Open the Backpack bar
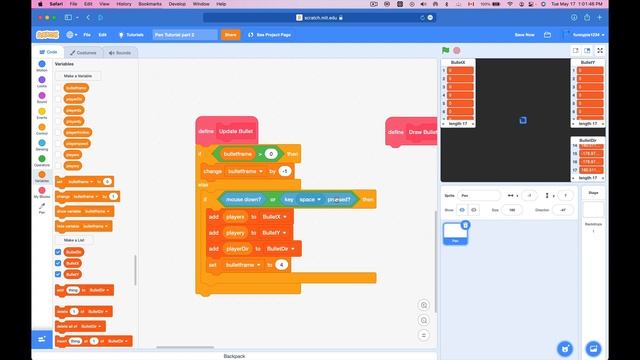 (x=234, y=356)
